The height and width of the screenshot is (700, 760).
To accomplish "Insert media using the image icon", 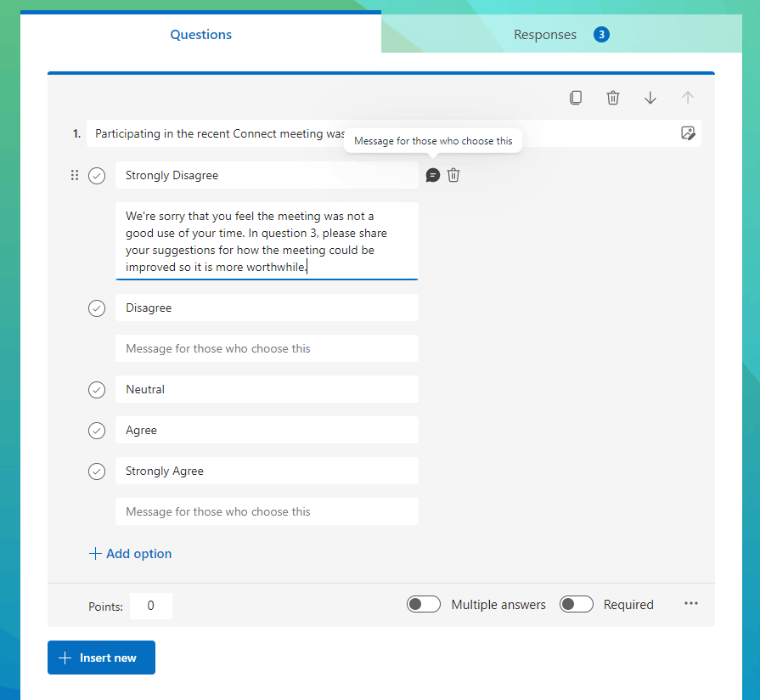I will click(x=688, y=133).
